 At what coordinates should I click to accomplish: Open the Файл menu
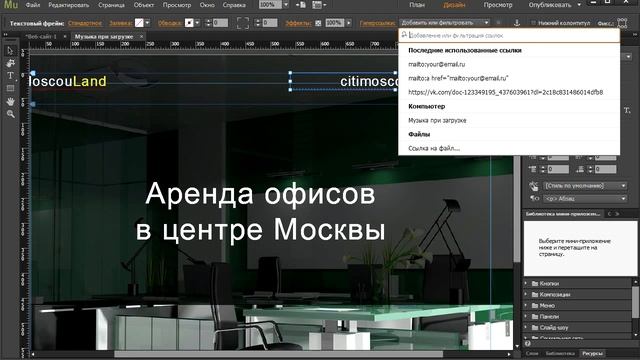[x=33, y=5]
